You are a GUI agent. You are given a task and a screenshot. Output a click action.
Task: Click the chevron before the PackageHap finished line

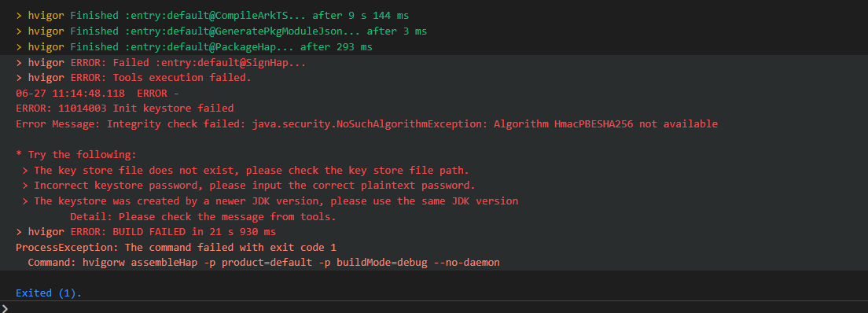(x=19, y=48)
